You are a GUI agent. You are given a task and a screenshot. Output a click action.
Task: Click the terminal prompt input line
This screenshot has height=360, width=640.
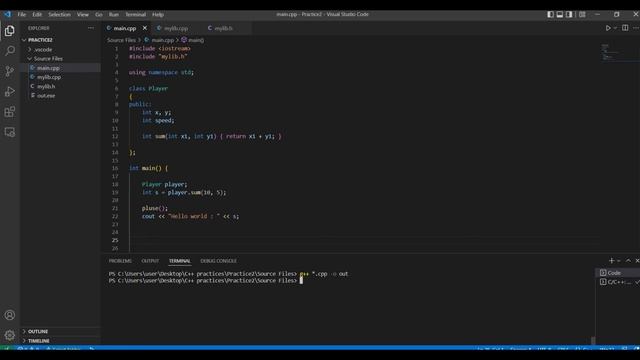pyautogui.click(x=302, y=281)
